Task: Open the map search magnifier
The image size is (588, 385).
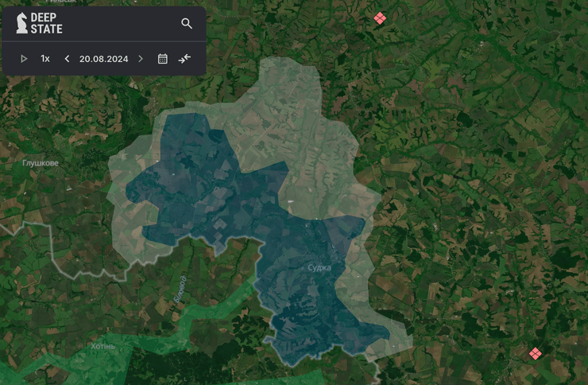Action: (x=187, y=24)
